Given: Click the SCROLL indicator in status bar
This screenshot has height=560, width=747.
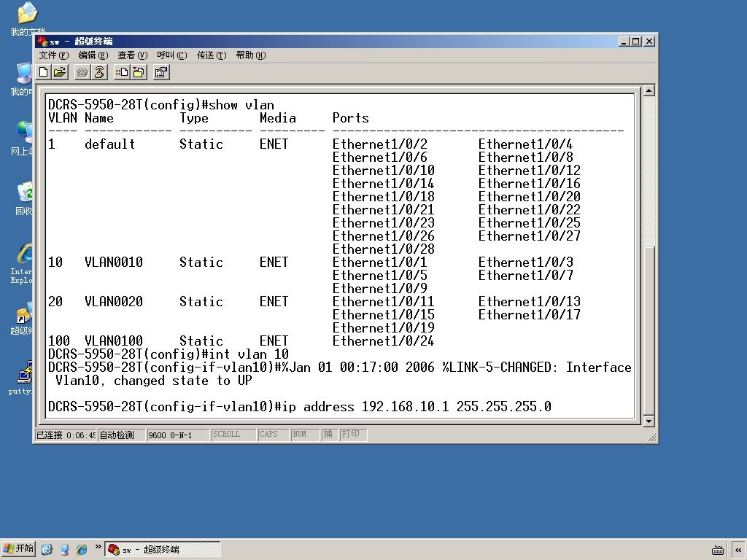Looking at the screenshot, I should coord(233,435).
